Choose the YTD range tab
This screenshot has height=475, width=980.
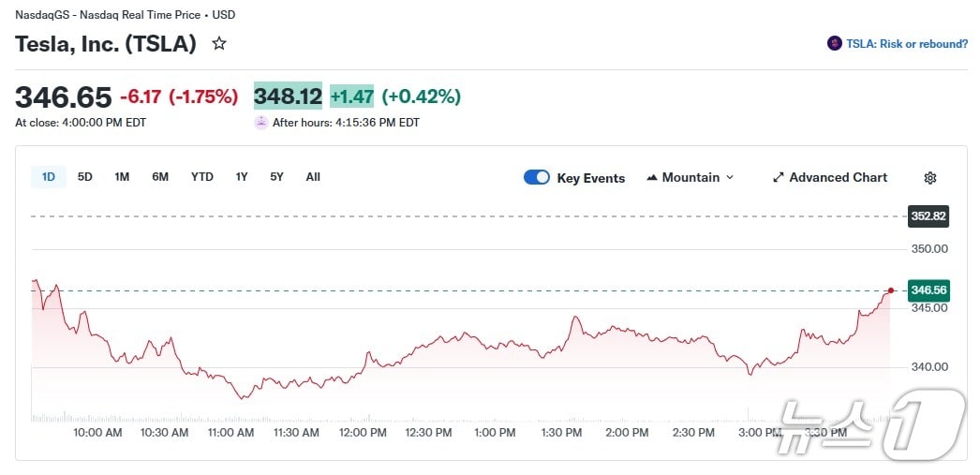[x=202, y=176]
